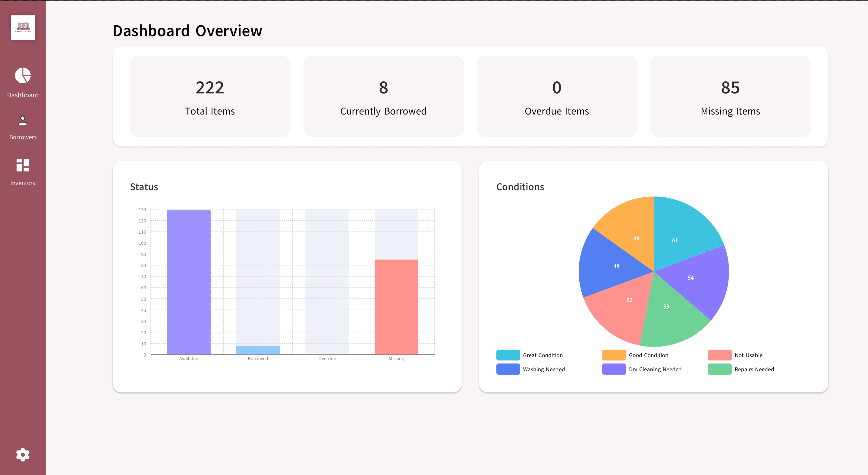This screenshot has width=868, height=475.
Task: Click the museum logo in the sidebar
Action: click(23, 28)
